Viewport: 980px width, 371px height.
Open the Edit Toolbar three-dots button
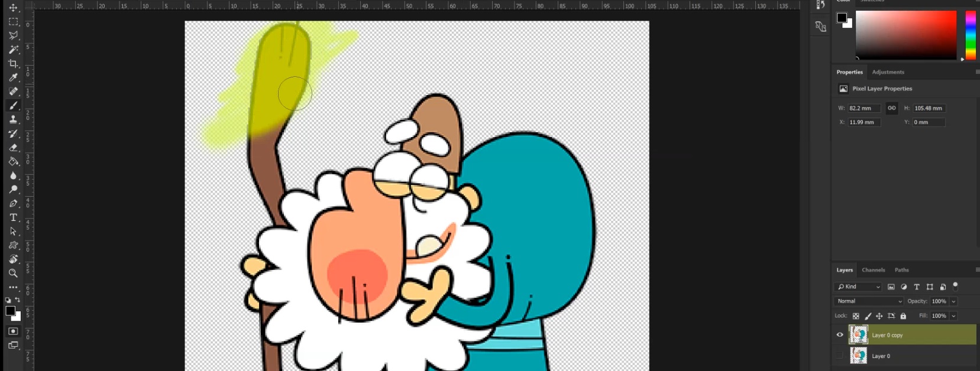[13, 287]
